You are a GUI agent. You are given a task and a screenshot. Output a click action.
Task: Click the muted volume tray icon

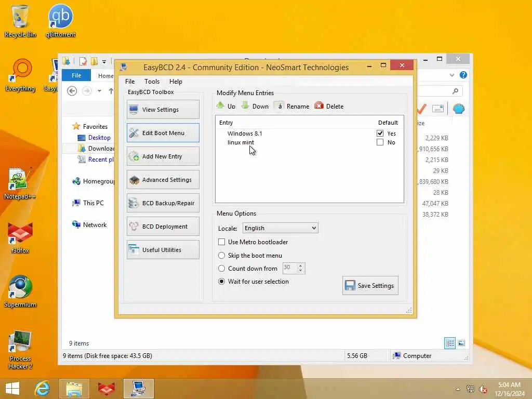(483, 389)
